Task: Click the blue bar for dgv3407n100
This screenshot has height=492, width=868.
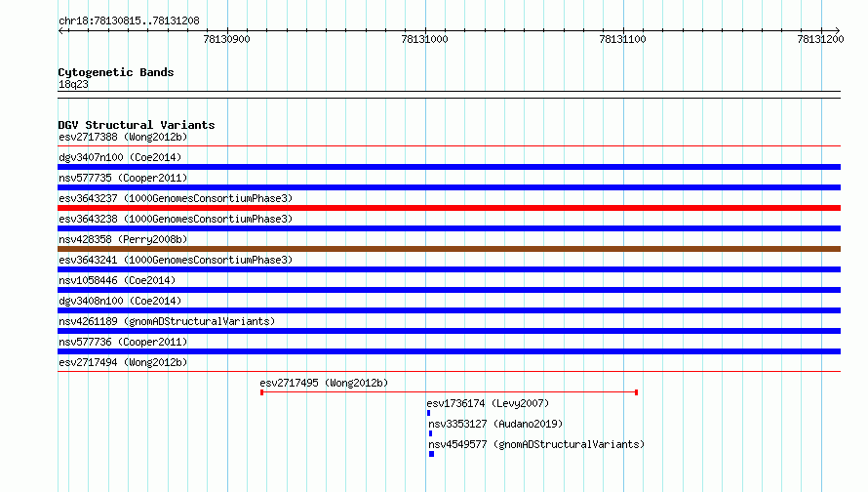Action: (x=449, y=167)
